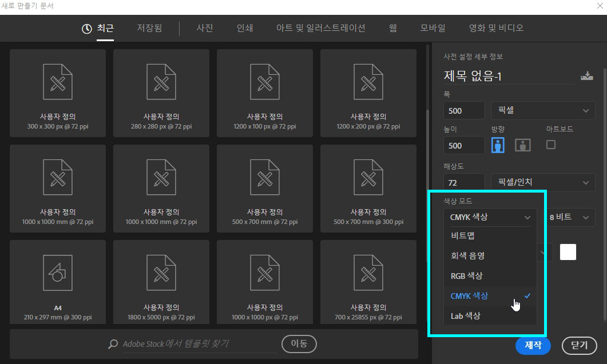Click the 이동 button next to template search

[299, 344]
